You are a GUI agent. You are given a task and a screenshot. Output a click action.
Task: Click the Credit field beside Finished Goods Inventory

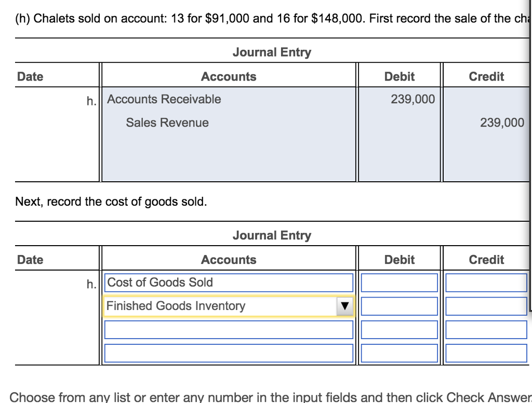click(486, 306)
